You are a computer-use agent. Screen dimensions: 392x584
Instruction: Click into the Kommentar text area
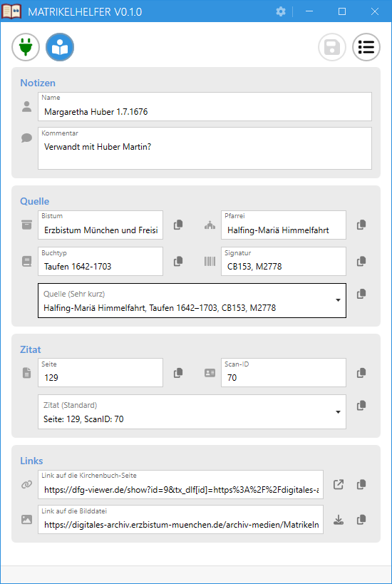coord(205,148)
